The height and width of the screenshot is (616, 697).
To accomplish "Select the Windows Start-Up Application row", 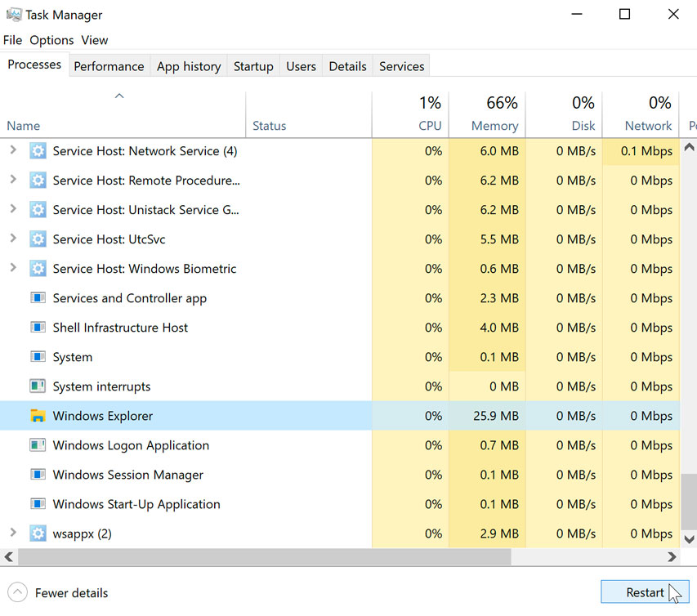I will coord(136,504).
